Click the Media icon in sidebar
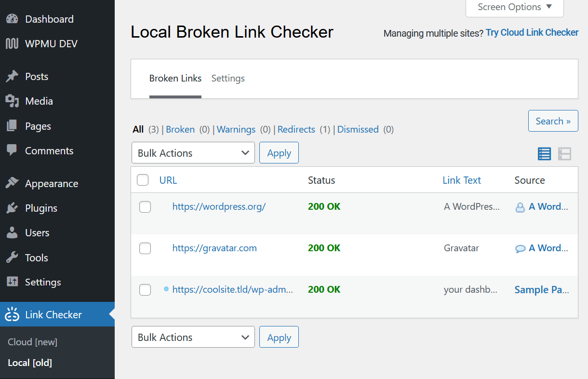 [12, 101]
